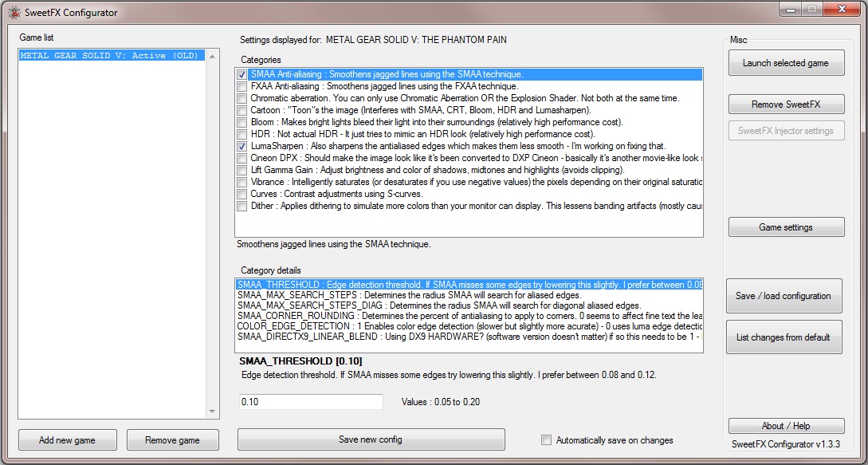868x465 pixels.
Task: Enable the Cineon DPX checkbox
Action: pos(242,158)
